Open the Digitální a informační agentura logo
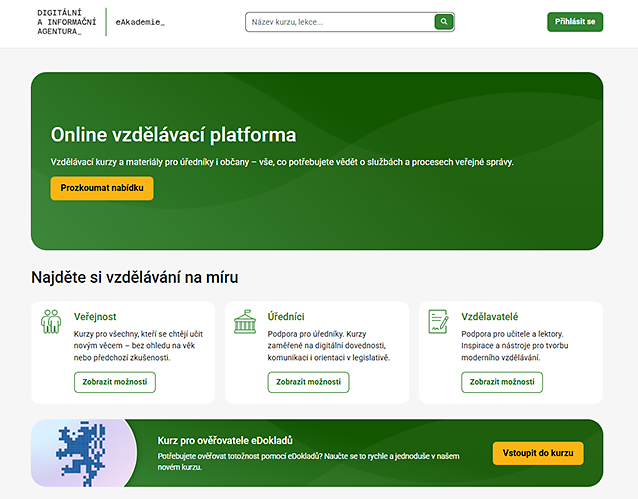This screenshot has height=499, width=638. click(67, 22)
